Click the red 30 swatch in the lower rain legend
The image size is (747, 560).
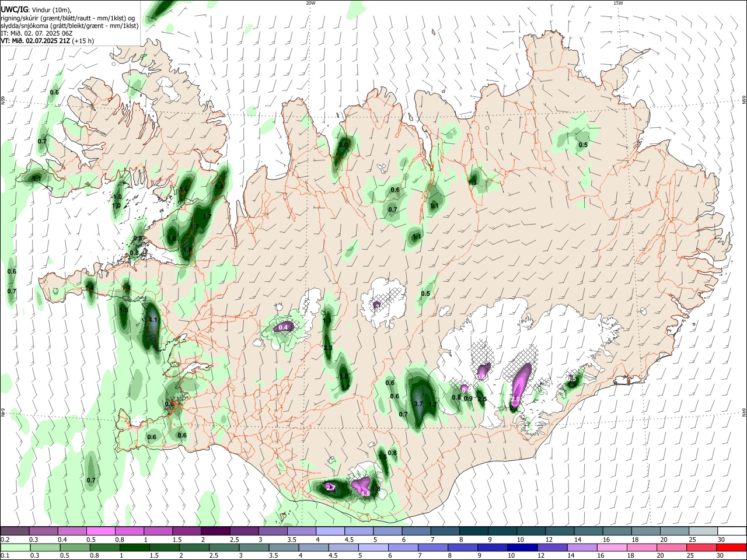point(732,547)
